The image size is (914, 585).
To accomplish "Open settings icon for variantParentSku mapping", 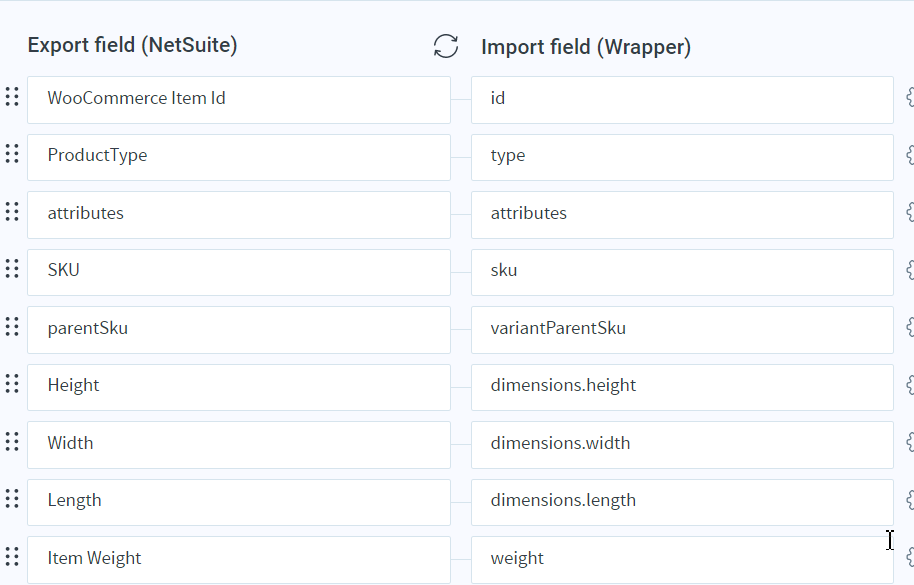I will (909, 328).
